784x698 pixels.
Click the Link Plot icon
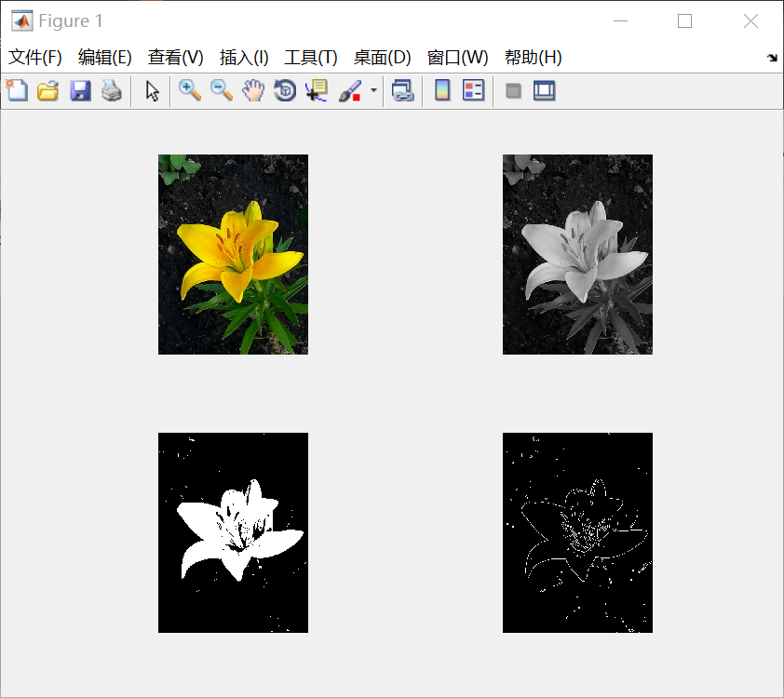pyautogui.click(x=402, y=90)
